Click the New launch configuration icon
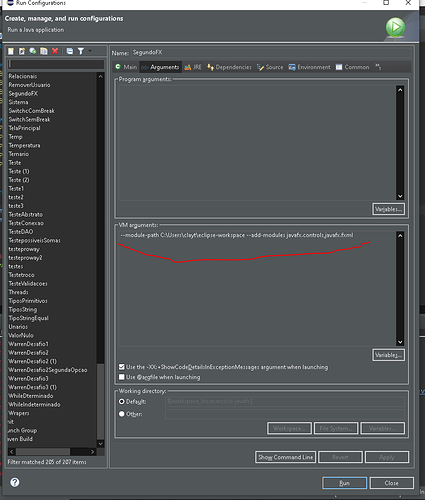The width and height of the screenshot is (425, 500). click(11, 51)
